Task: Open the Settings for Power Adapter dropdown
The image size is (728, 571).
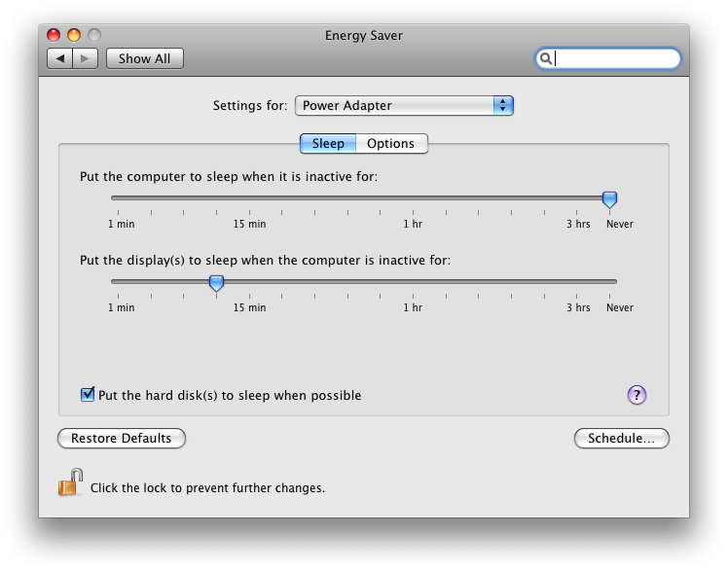Action: [x=404, y=106]
